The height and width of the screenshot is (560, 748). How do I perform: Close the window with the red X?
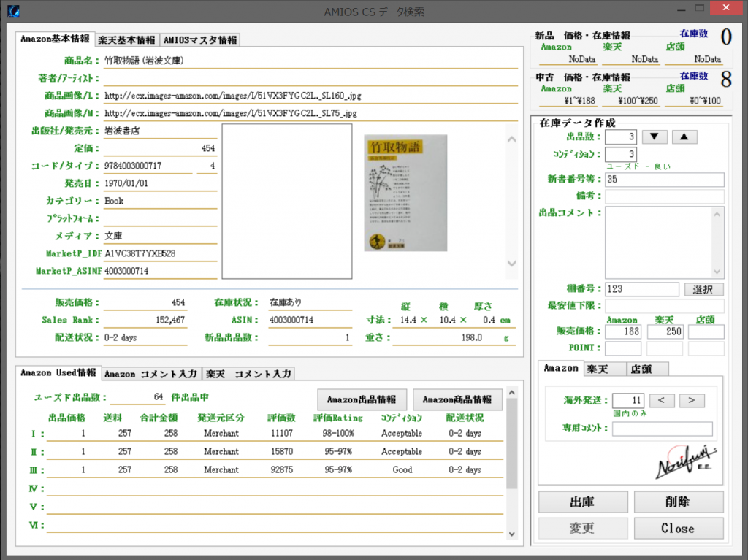pyautogui.click(x=726, y=8)
